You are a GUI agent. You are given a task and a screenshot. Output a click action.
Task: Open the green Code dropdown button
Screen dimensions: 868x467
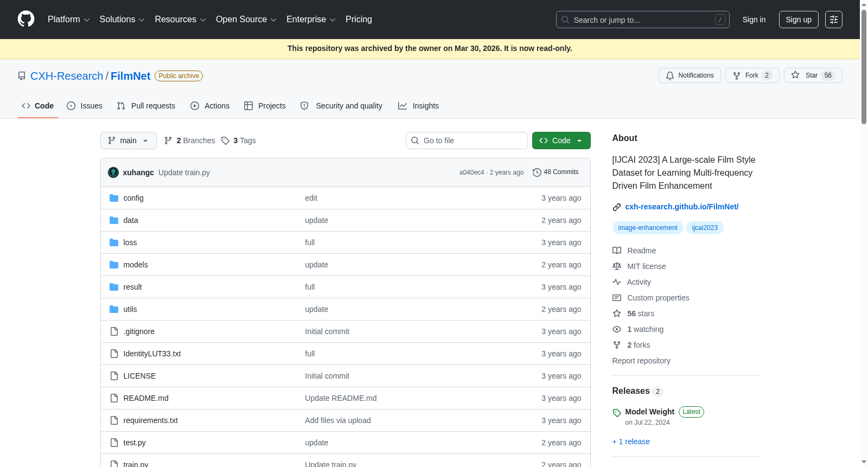[561, 140]
